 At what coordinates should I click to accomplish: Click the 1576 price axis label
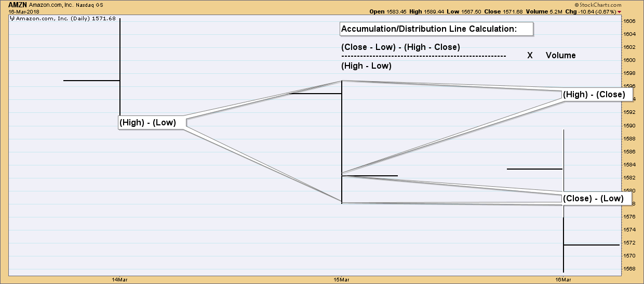629,217
